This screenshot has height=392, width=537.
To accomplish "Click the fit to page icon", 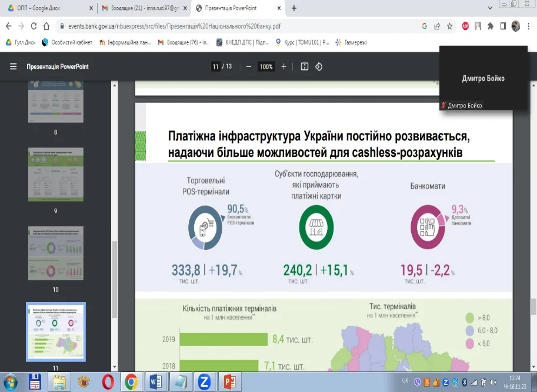I will click(x=305, y=66).
